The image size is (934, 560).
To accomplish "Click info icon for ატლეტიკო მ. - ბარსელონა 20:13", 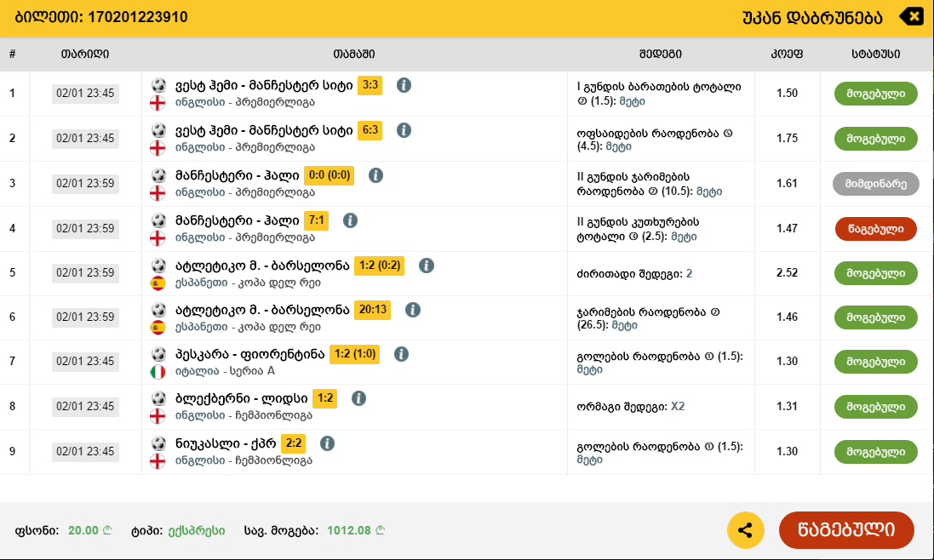I will tap(413, 310).
